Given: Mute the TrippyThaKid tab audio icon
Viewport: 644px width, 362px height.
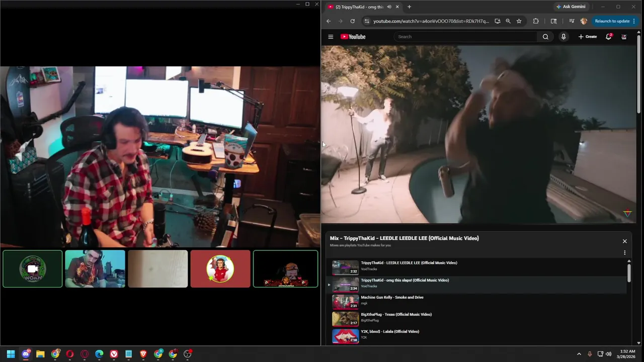Looking at the screenshot, I should pos(389,7).
